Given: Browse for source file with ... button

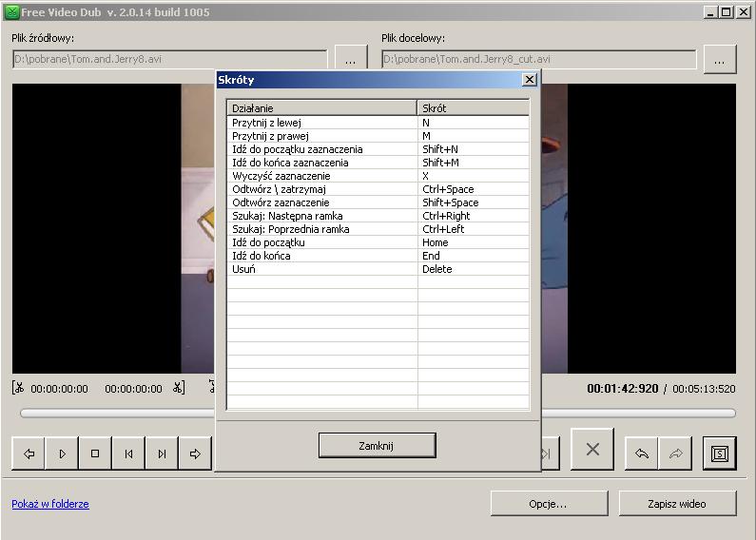Looking at the screenshot, I should click(x=351, y=60).
